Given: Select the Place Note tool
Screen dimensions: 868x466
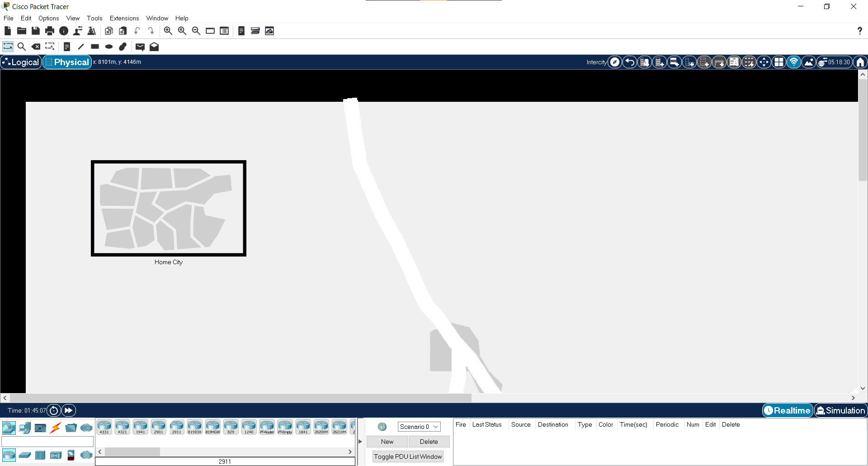Looking at the screenshot, I should (x=67, y=47).
